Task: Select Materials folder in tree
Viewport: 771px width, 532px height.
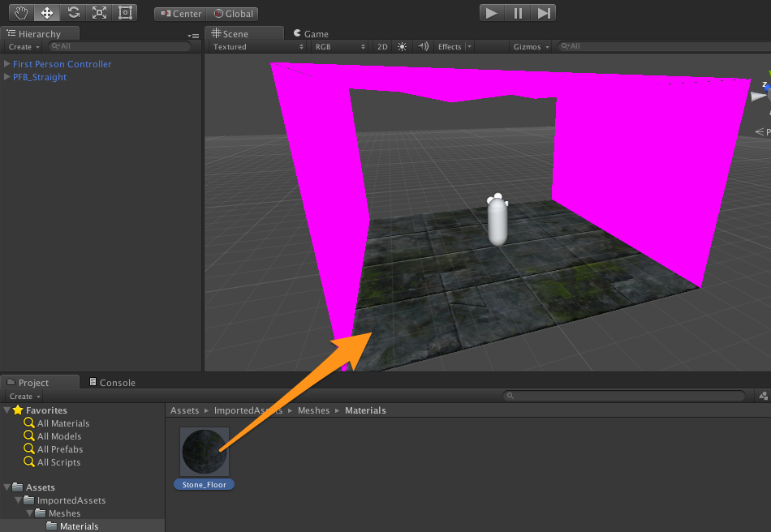Action: tap(73, 526)
